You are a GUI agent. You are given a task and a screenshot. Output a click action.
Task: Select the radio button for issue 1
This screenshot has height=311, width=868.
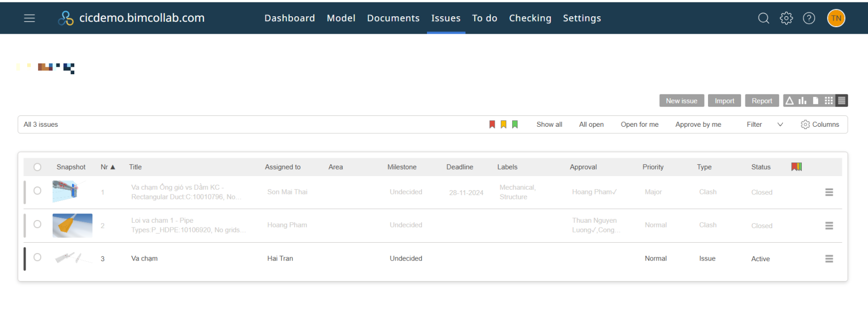pos(37,191)
